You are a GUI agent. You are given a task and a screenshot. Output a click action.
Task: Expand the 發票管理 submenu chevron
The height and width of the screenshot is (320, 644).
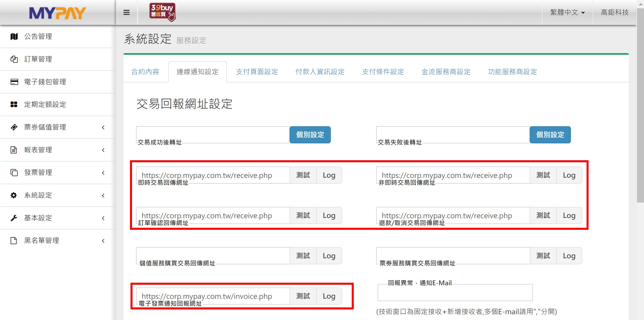click(103, 173)
